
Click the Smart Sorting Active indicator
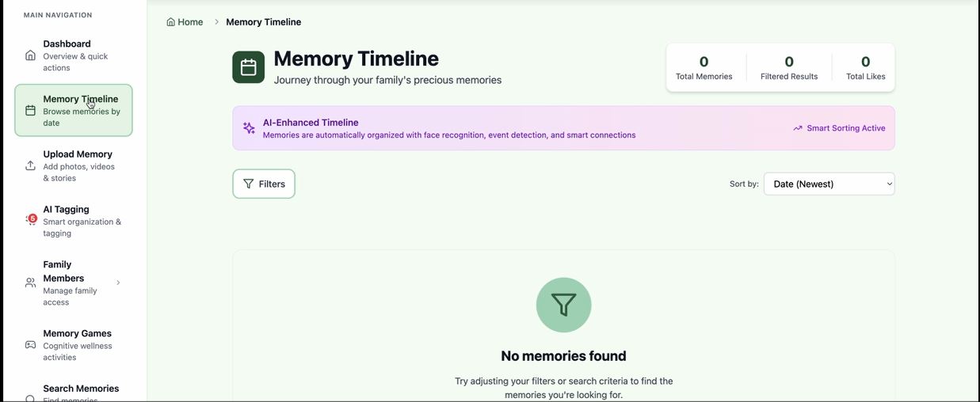pyautogui.click(x=839, y=128)
